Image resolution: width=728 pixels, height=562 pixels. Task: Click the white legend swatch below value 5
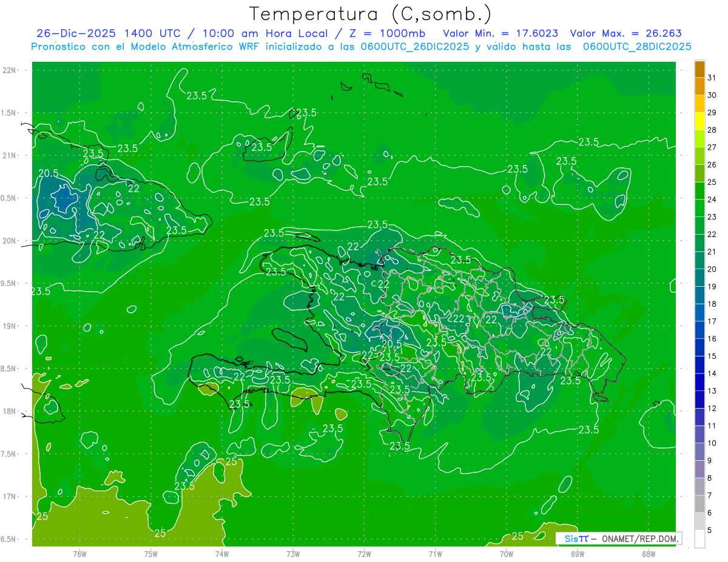pyautogui.click(x=699, y=538)
